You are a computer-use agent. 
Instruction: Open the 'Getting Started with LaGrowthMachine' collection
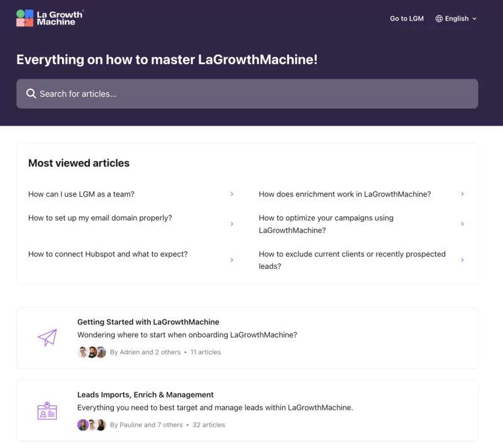pos(148,322)
